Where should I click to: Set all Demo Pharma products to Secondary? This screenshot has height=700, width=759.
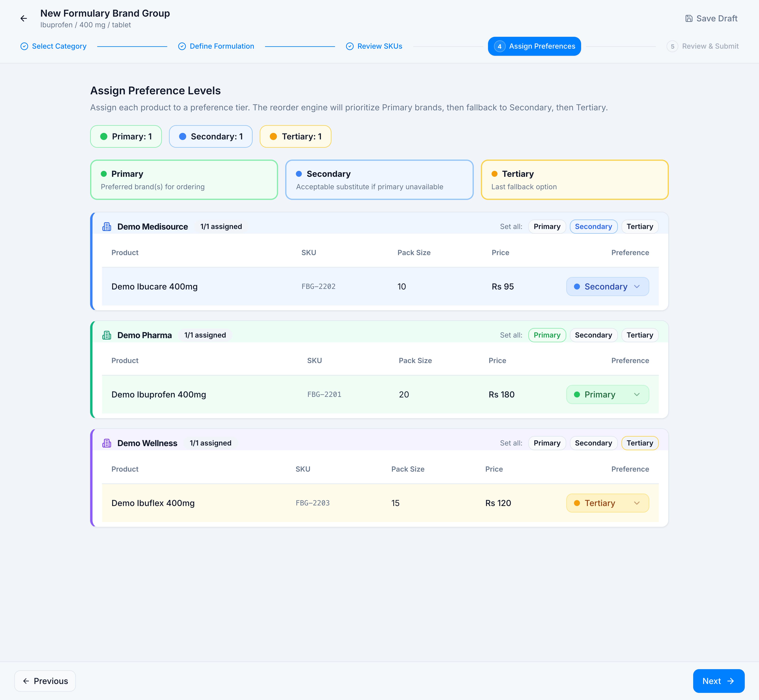(594, 335)
